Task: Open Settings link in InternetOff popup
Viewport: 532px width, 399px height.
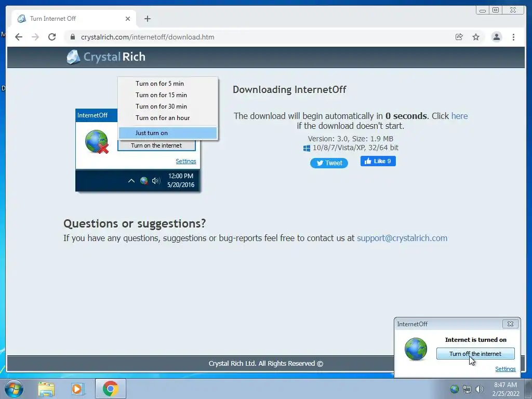Action: (505, 369)
